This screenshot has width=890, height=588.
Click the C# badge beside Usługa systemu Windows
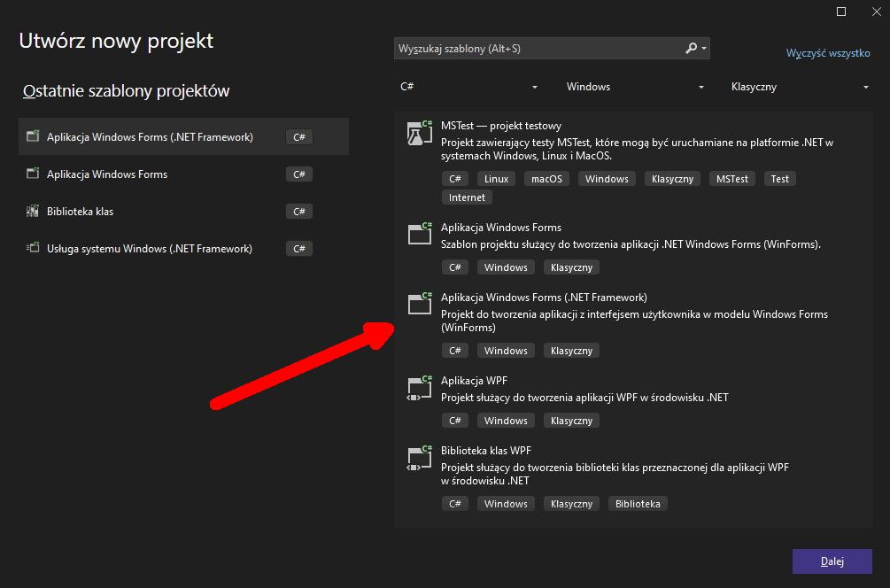click(299, 249)
